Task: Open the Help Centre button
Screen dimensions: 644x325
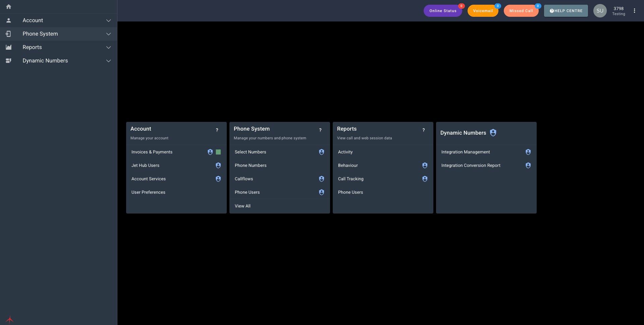Action: 566,11
